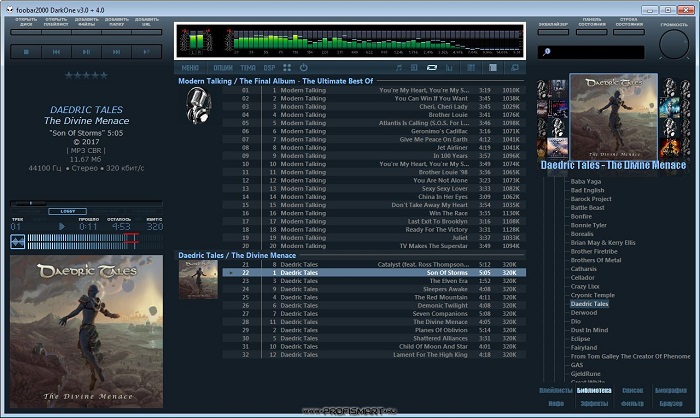Switch to the Плейлисты tab
Viewport: 700px width, 418px height.
coord(556,390)
